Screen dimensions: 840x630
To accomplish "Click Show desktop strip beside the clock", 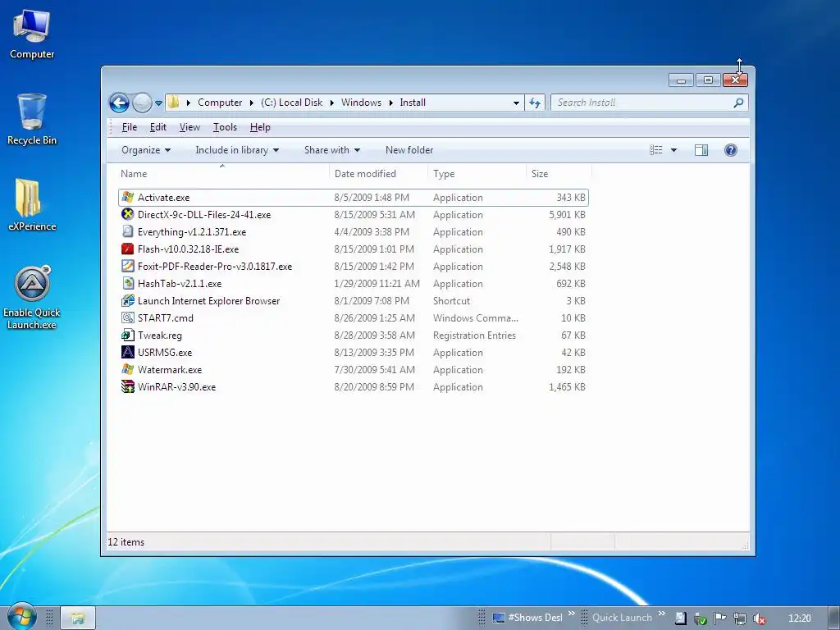I will click(x=834, y=618).
